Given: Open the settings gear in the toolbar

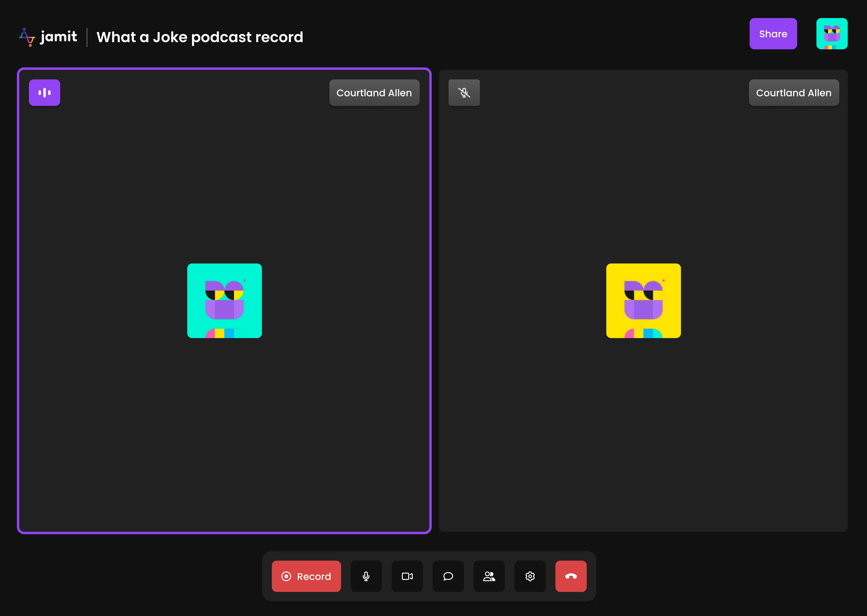Looking at the screenshot, I should coord(530,576).
